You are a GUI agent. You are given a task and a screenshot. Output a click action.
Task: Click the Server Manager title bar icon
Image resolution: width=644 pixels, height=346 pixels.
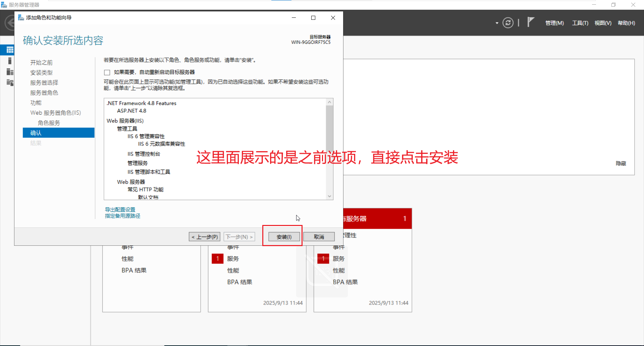click(x=4, y=4)
